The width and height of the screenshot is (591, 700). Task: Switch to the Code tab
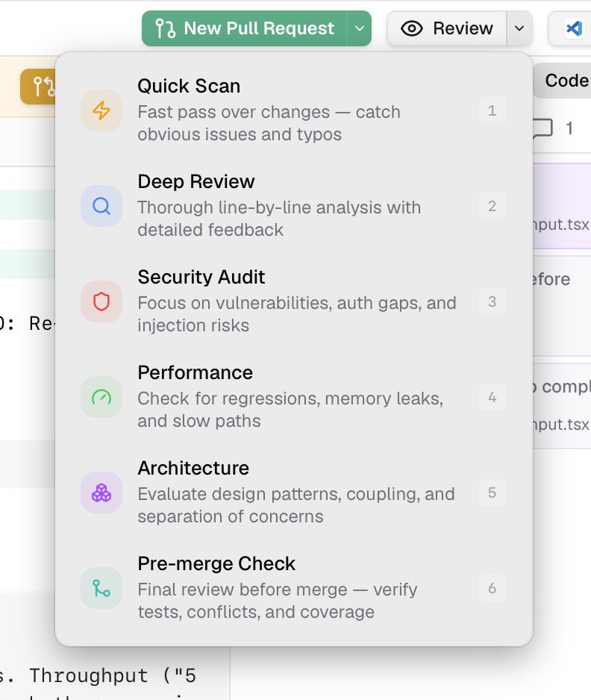(563, 81)
